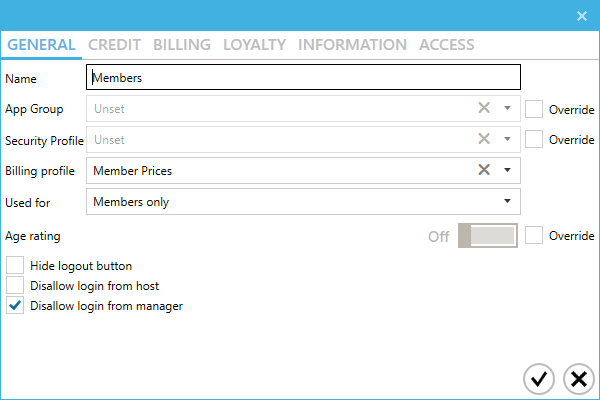600x400 pixels.
Task: Go to the ACCESS tab
Action: (x=447, y=45)
